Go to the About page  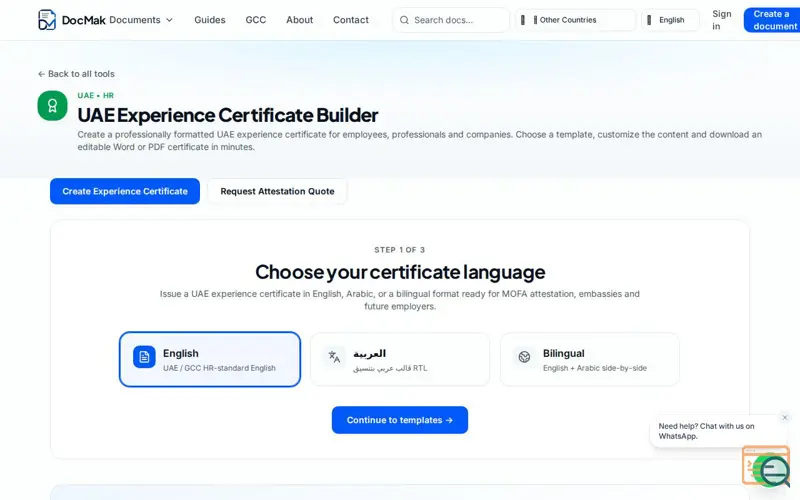point(299,20)
